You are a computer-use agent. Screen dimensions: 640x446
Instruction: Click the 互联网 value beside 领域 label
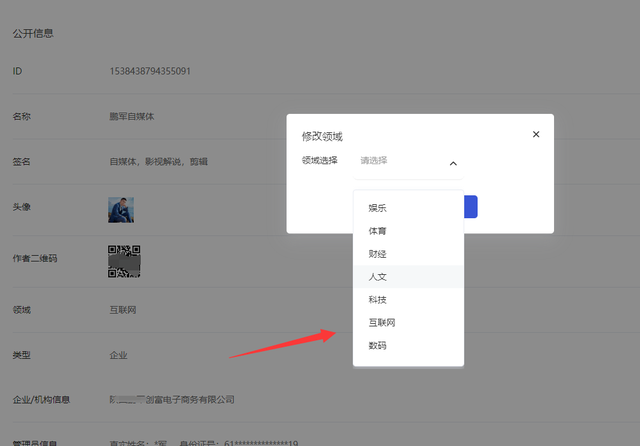[x=124, y=310]
